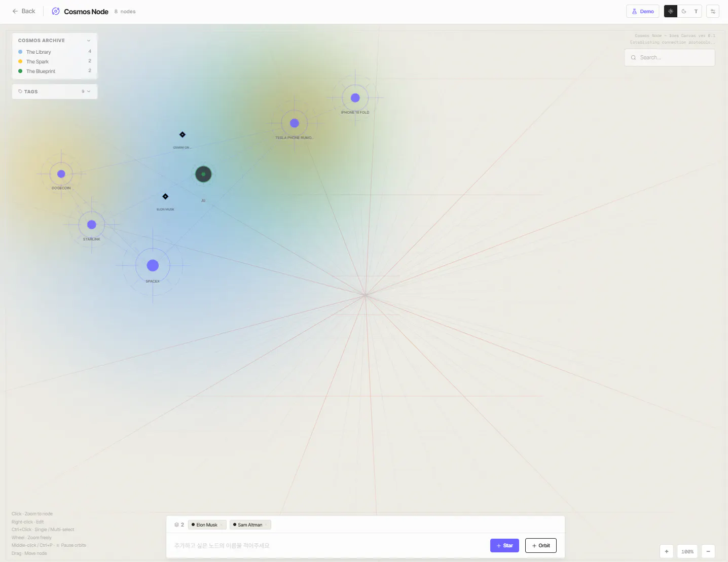This screenshot has width=728, height=562.
Task: Select the Tesla Phone Rumo node
Action: (x=295, y=123)
